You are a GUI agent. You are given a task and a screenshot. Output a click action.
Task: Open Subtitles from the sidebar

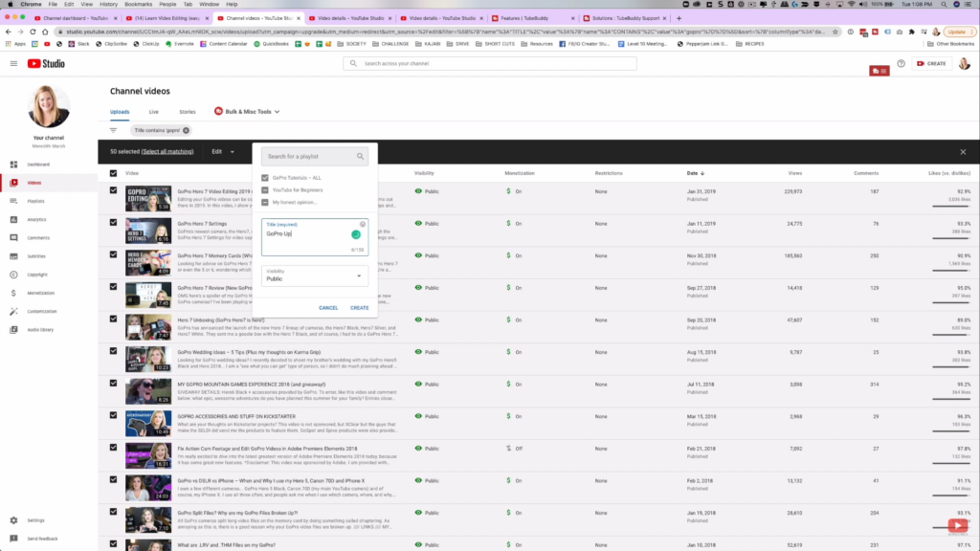click(36, 256)
